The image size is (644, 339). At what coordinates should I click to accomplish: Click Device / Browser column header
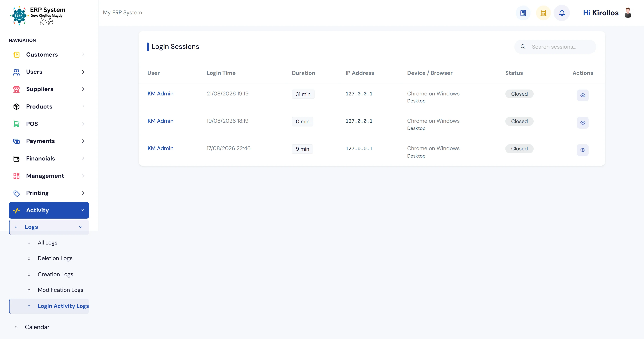(430, 73)
